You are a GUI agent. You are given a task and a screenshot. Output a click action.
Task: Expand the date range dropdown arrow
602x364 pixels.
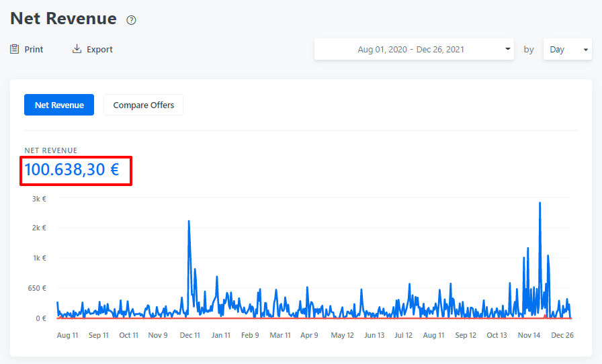pyautogui.click(x=507, y=49)
